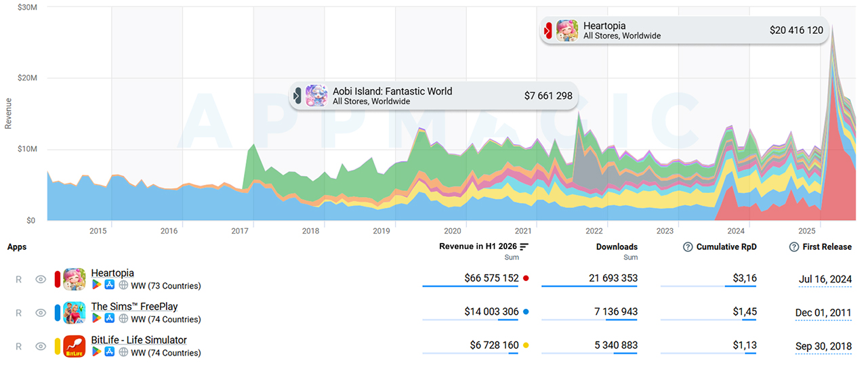
Task: Toggle visibility eye for The Sims FreePlay
Action: pyautogui.click(x=41, y=313)
